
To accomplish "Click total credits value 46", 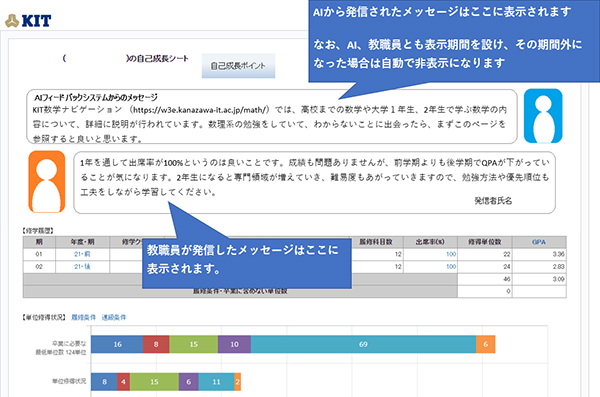I will point(507,279).
